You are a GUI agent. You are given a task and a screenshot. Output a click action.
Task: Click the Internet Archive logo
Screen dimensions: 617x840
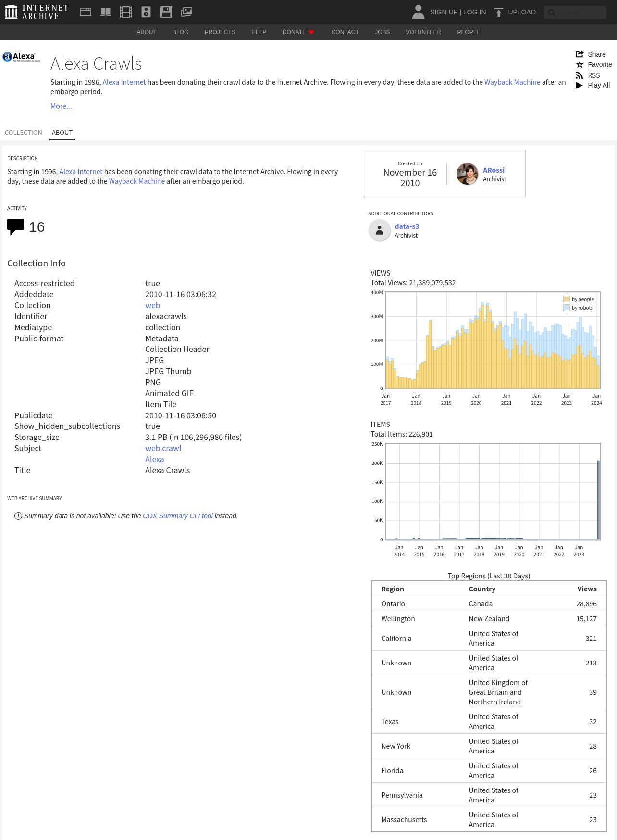(x=37, y=12)
